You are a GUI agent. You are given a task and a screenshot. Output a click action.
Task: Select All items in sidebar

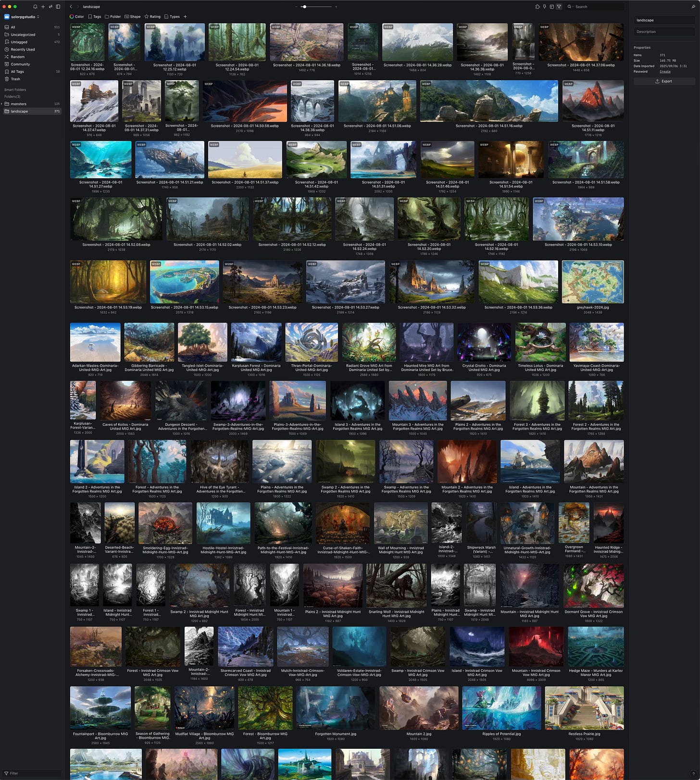click(x=32, y=27)
